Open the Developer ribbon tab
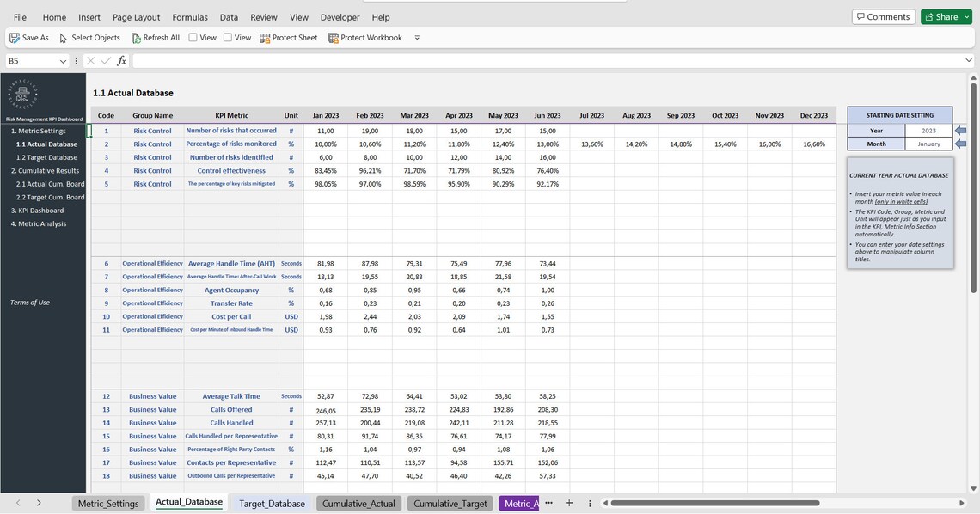Viewport: 980px width, 514px height. [x=342, y=15]
